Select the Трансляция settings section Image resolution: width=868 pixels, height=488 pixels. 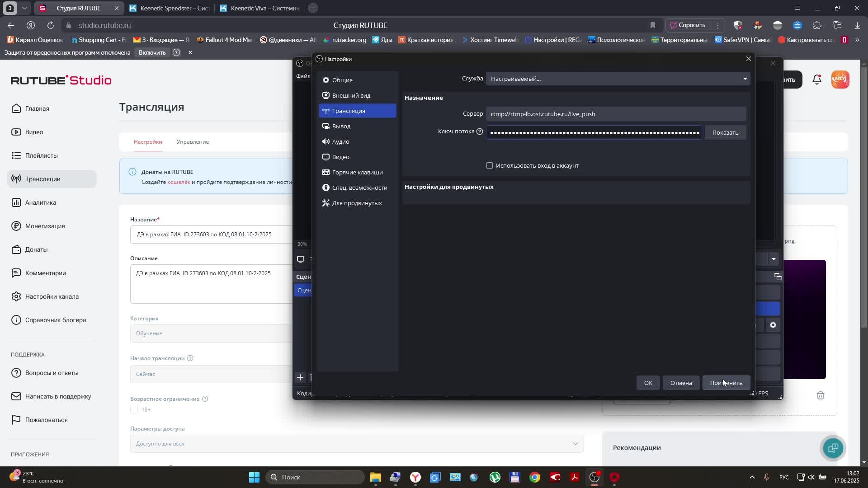(x=357, y=111)
